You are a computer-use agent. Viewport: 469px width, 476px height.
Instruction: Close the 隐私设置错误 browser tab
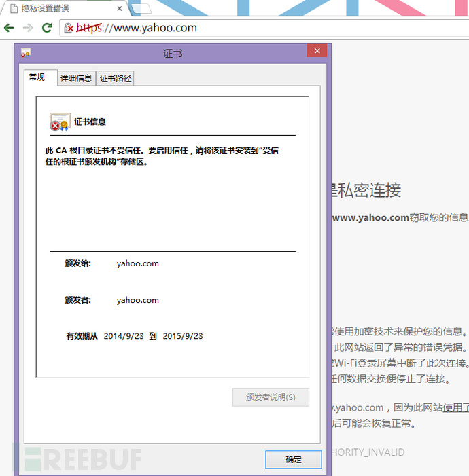pos(120,9)
